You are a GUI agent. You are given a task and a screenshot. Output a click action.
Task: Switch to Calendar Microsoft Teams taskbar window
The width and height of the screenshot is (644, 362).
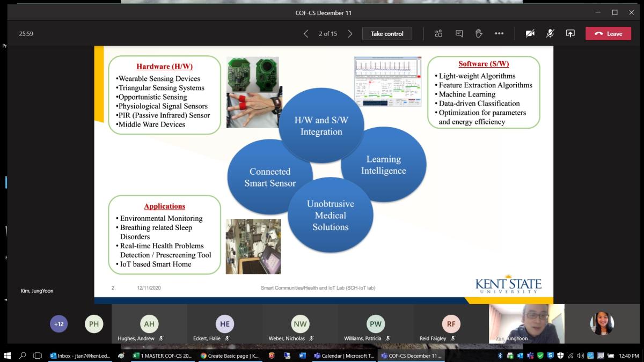tap(343, 356)
